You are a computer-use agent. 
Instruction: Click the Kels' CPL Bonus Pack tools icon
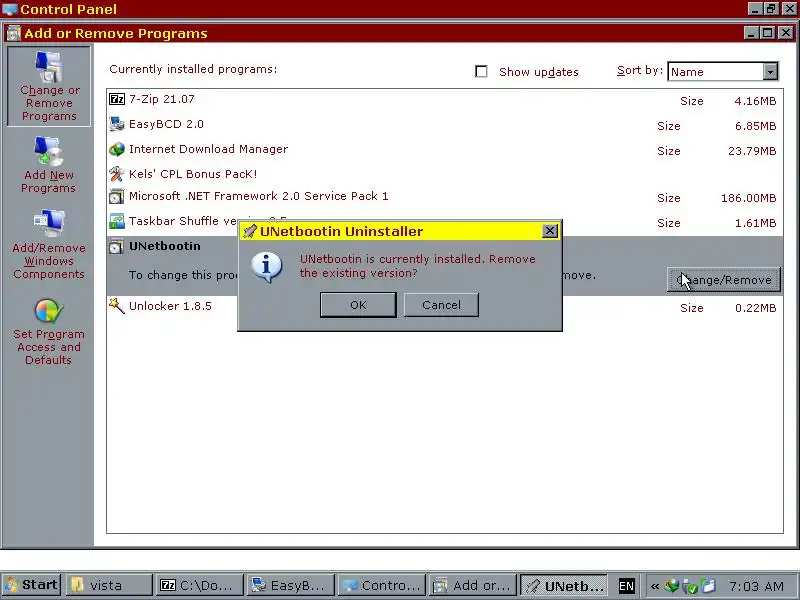point(117,174)
